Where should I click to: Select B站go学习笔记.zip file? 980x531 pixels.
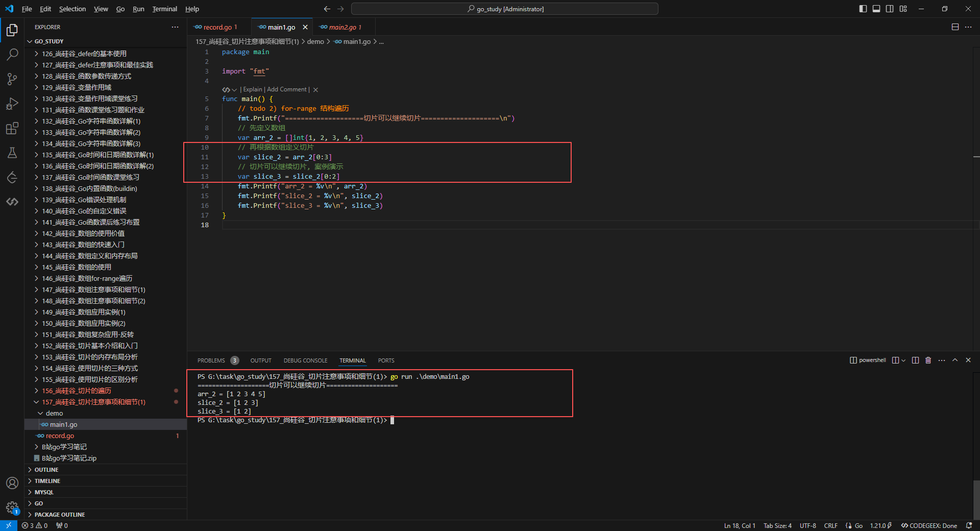[106, 458]
